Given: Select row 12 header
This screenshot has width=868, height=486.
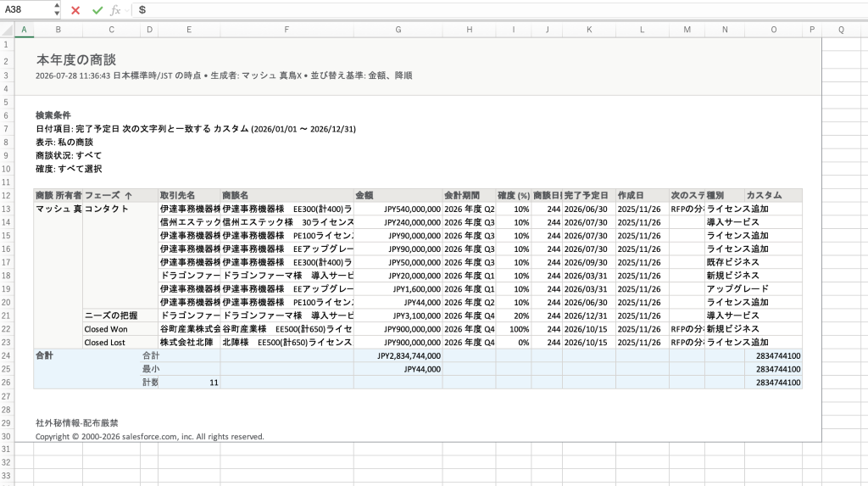Looking at the screenshot, I should 7,196.
